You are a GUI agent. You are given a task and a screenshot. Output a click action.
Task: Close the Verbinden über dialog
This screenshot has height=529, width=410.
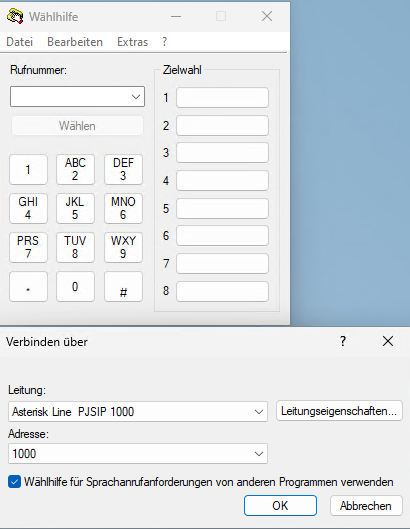click(x=388, y=341)
